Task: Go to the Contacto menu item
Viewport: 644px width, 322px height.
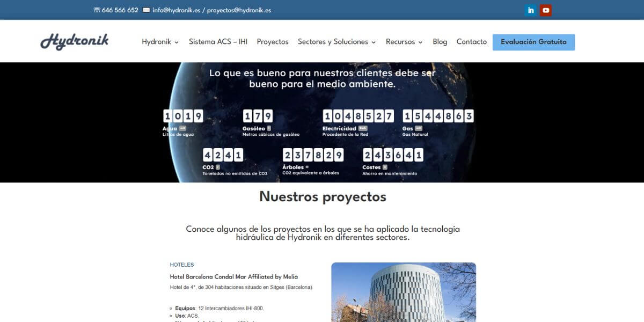Action: pyautogui.click(x=471, y=41)
